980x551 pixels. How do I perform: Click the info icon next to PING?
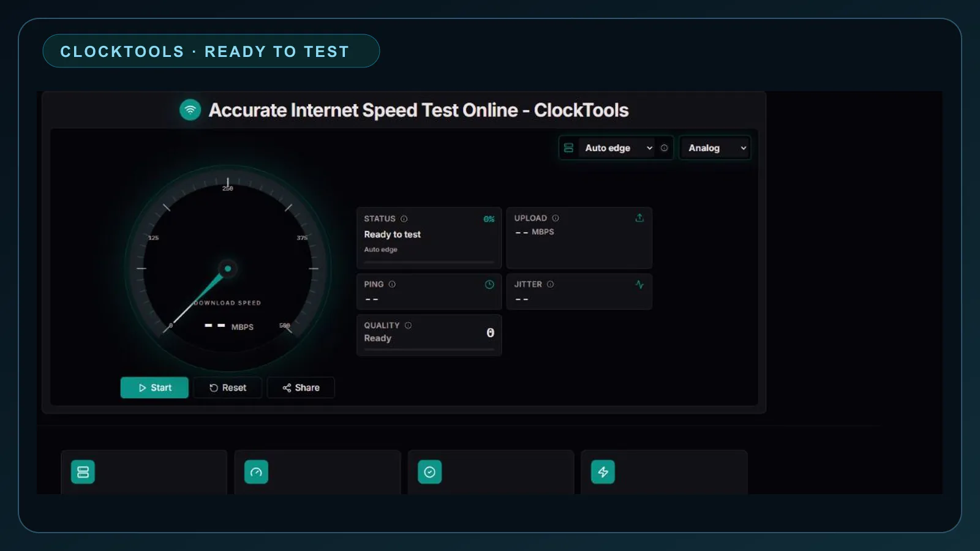392,284
